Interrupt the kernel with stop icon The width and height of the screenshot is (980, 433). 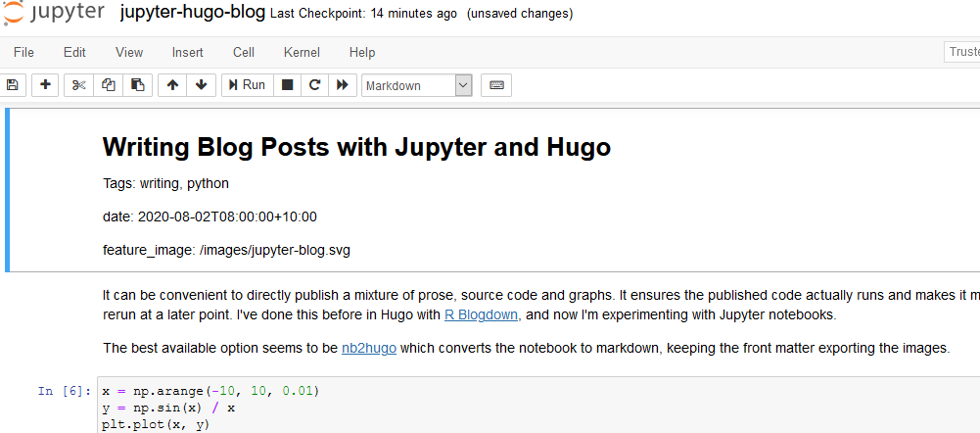[x=287, y=85]
